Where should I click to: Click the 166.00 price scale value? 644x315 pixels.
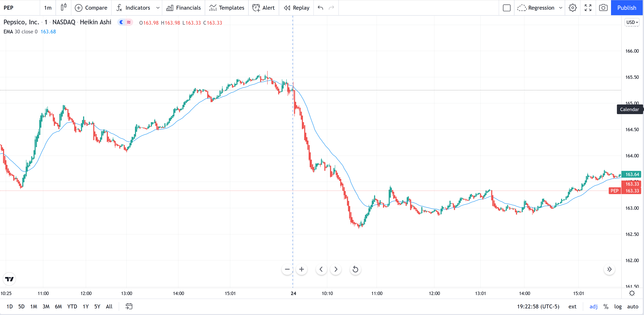click(632, 51)
